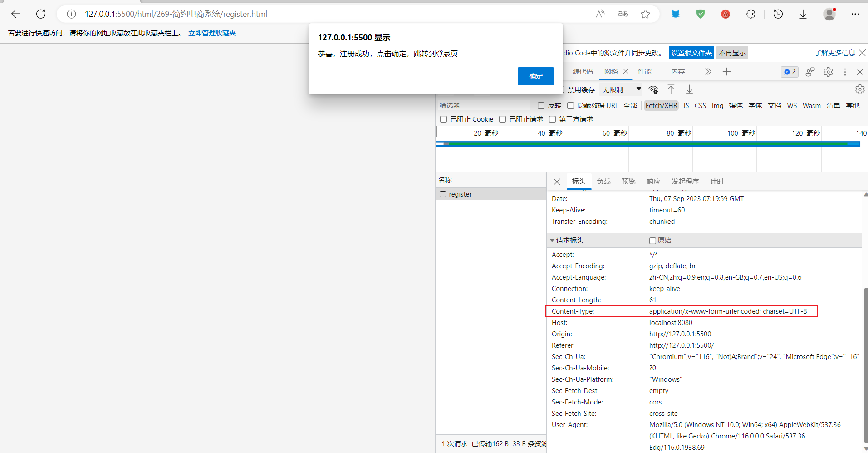Open the Issues counter showing 2 issues
868x453 pixels.
789,72
